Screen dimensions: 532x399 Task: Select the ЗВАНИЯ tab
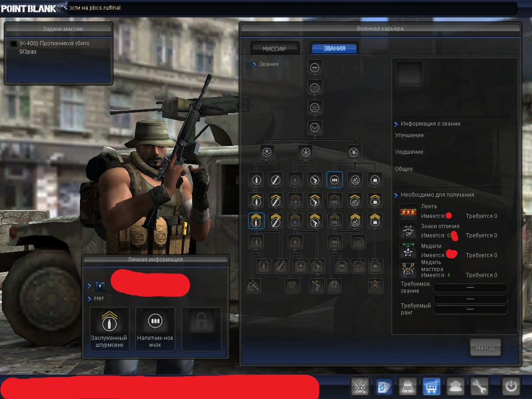pos(334,48)
